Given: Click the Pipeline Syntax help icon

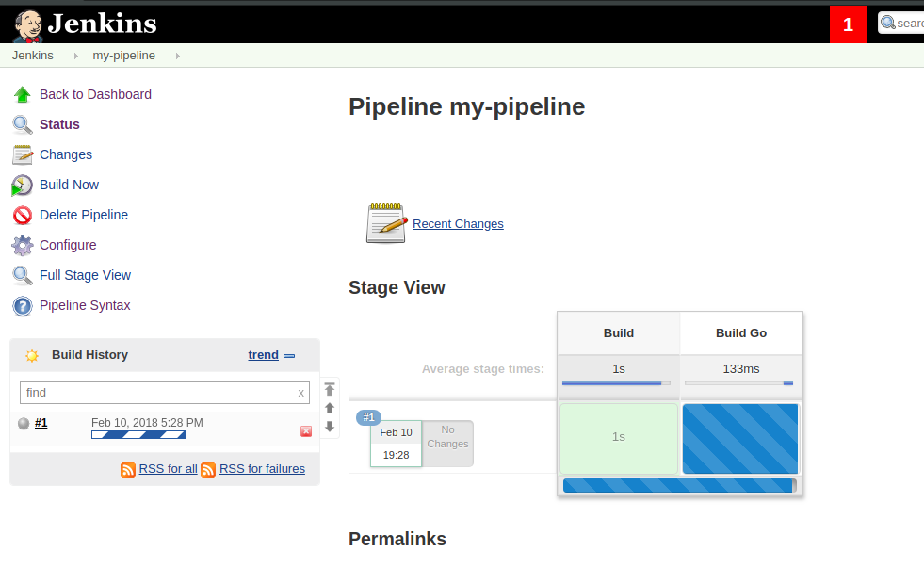Looking at the screenshot, I should (23, 306).
